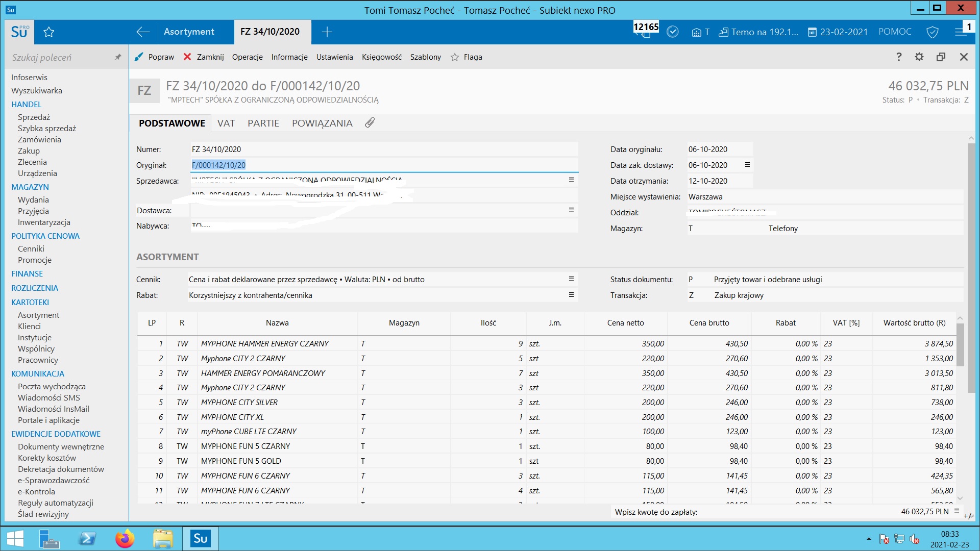Switch to the VAT tab

pyautogui.click(x=226, y=123)
